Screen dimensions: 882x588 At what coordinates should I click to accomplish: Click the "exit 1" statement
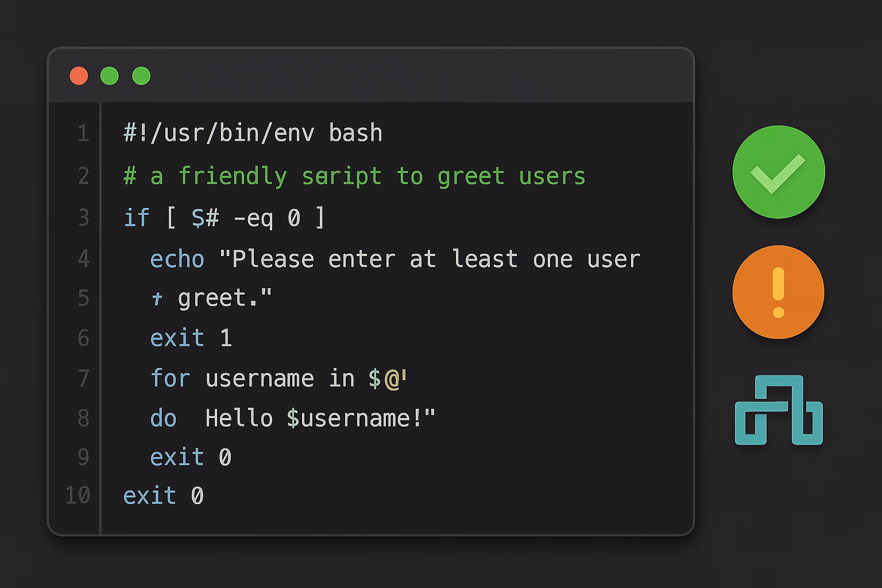(x=191, y=338)
